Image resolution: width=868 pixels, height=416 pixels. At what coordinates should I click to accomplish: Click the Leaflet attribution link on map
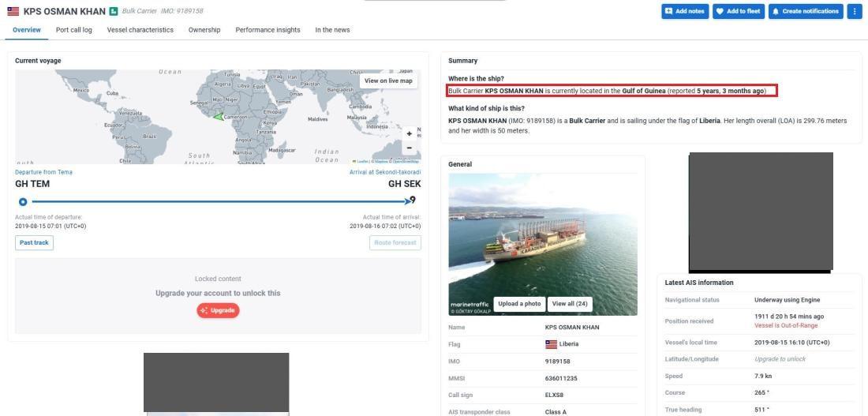(x=361, y=161)
